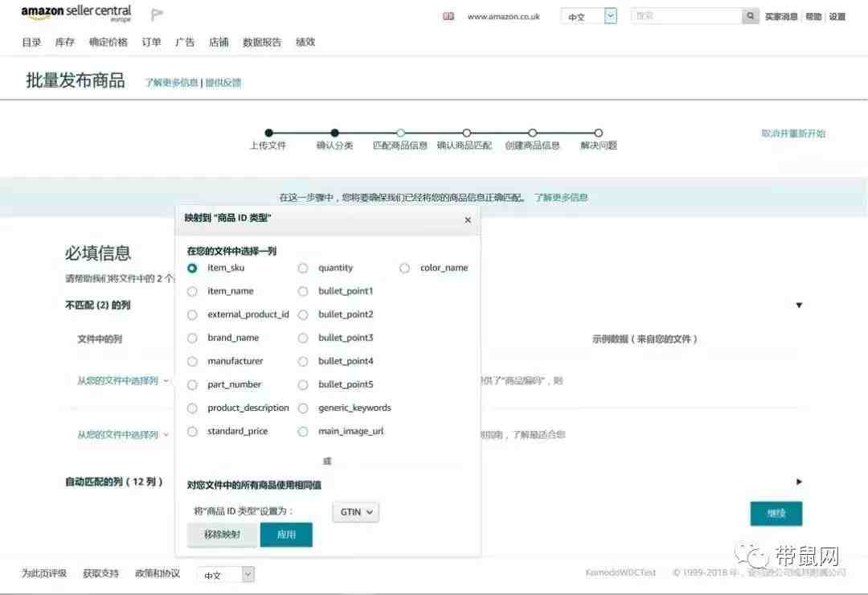Screen dimensions: 868x595
Task: Click the 匹配商品信息 progress step marker
Action: coord(400,133)
